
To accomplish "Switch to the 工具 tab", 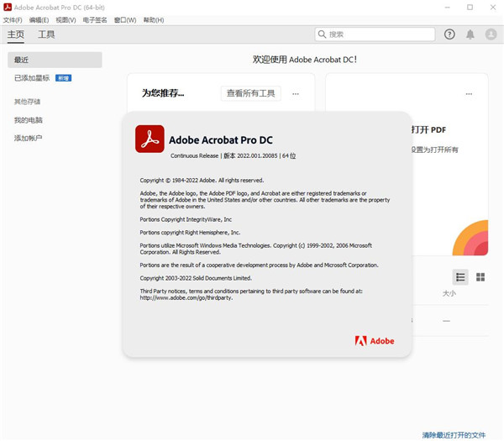I will click(x=46, y=34).
